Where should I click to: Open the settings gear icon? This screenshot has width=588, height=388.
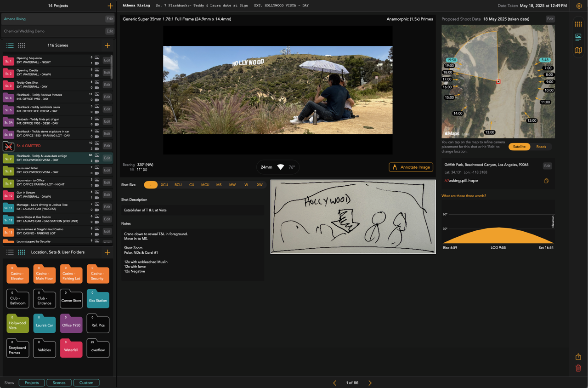[579, 6]
